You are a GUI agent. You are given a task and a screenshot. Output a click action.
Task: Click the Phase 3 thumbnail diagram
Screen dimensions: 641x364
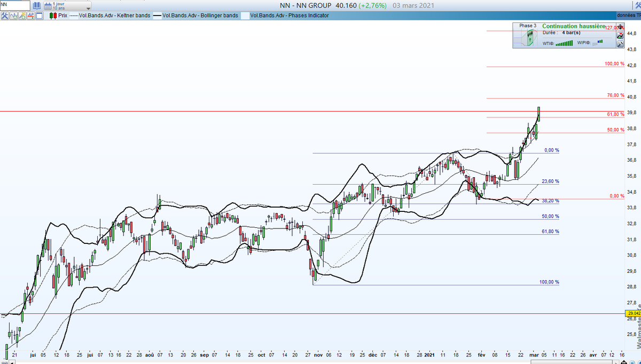coord(526,37)
